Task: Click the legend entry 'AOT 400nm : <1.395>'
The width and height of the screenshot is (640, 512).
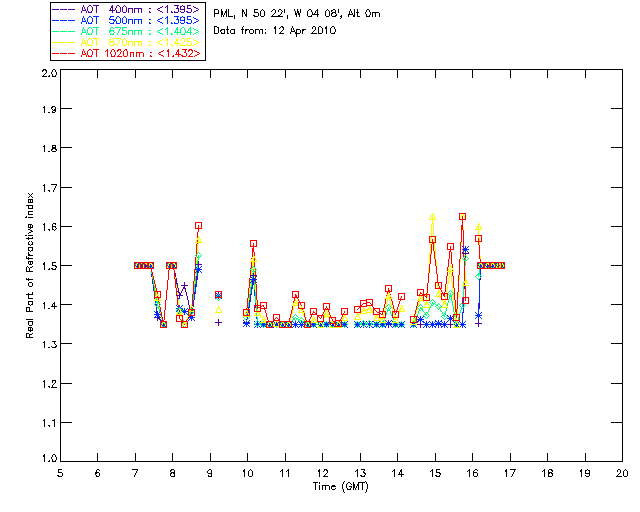Action: click(126, 9)
